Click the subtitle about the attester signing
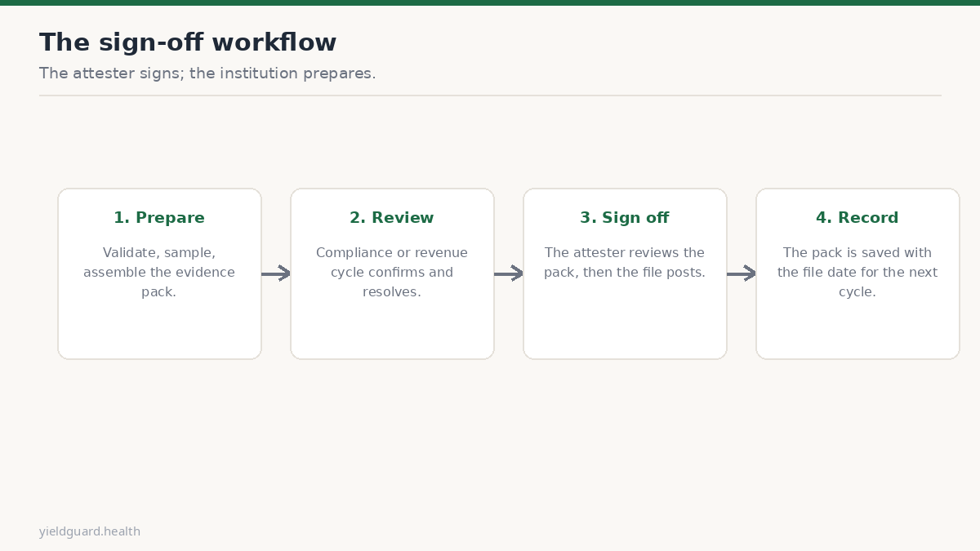The height and width of the screenshot is (551, 980). click(x=207, y=73)
